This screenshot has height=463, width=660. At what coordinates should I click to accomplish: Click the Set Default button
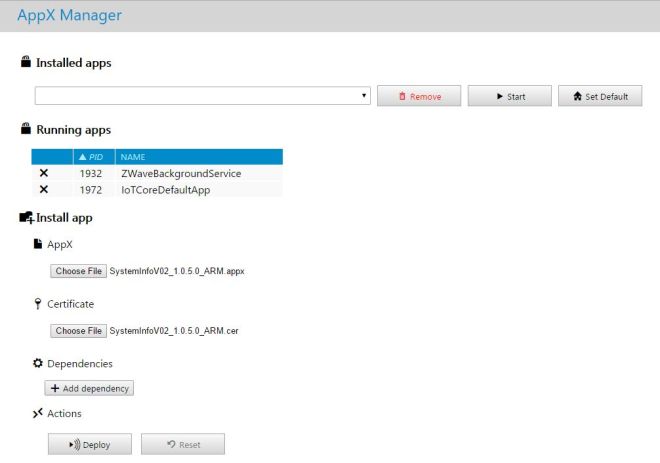point(600,96)
